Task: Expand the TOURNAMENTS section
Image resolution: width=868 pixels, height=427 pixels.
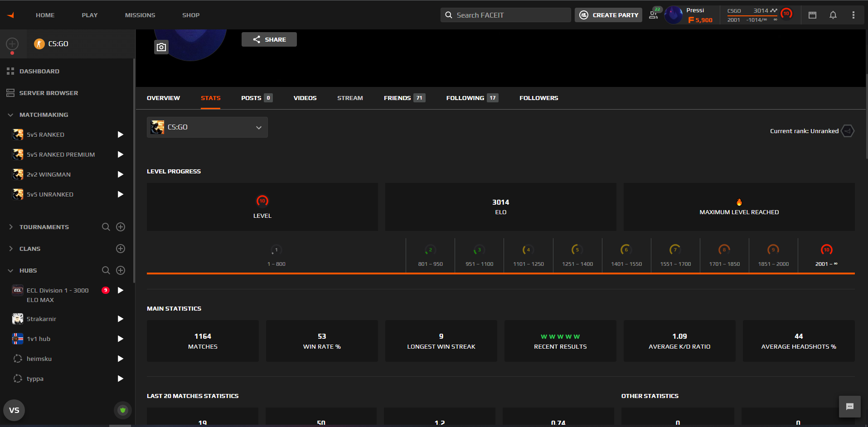Action: (x=10, y=227)
